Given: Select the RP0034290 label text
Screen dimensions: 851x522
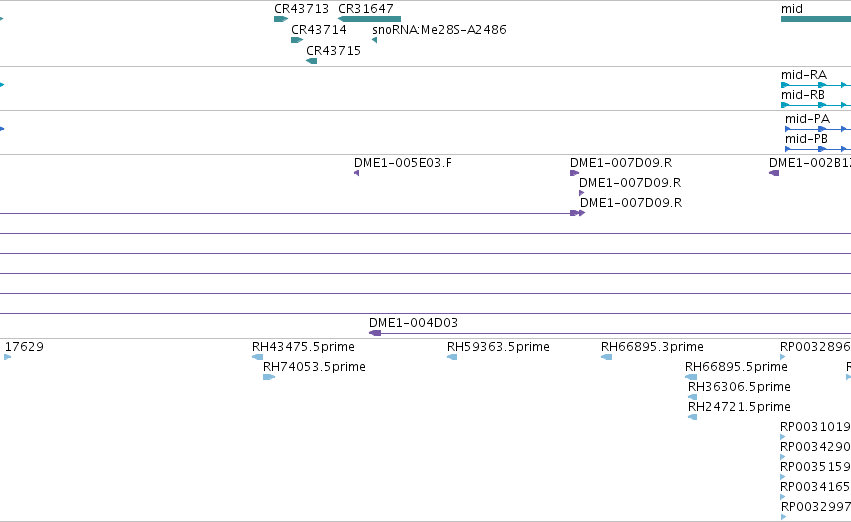Looking at the screenshot, I should (815, 447).
